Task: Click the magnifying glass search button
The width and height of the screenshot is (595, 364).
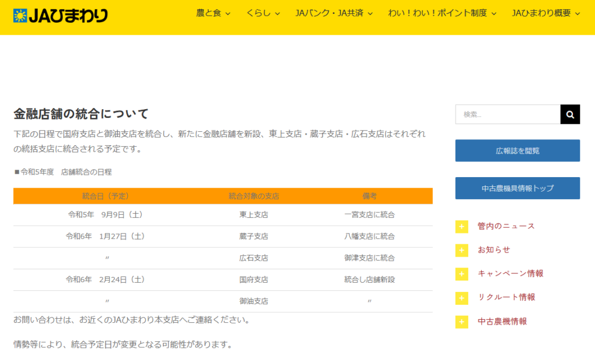Action: point(570,114)
